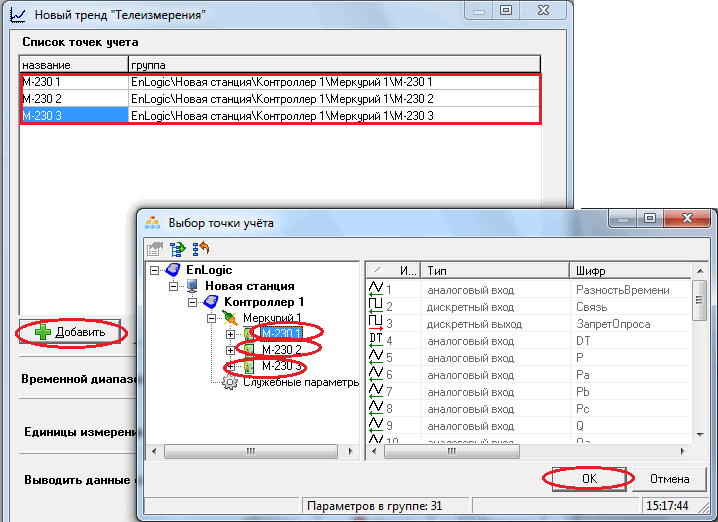Click the Pa cipher cell
Viewport: 718px width, 522px height.
[x=582, y=375]
